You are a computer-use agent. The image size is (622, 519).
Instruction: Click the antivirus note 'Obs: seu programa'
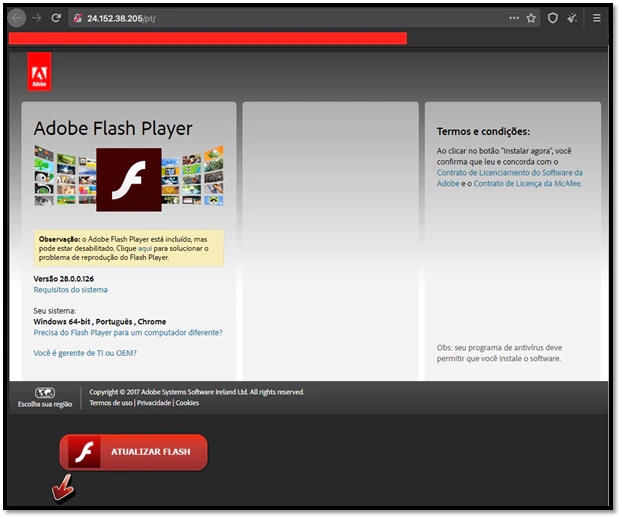499,353
